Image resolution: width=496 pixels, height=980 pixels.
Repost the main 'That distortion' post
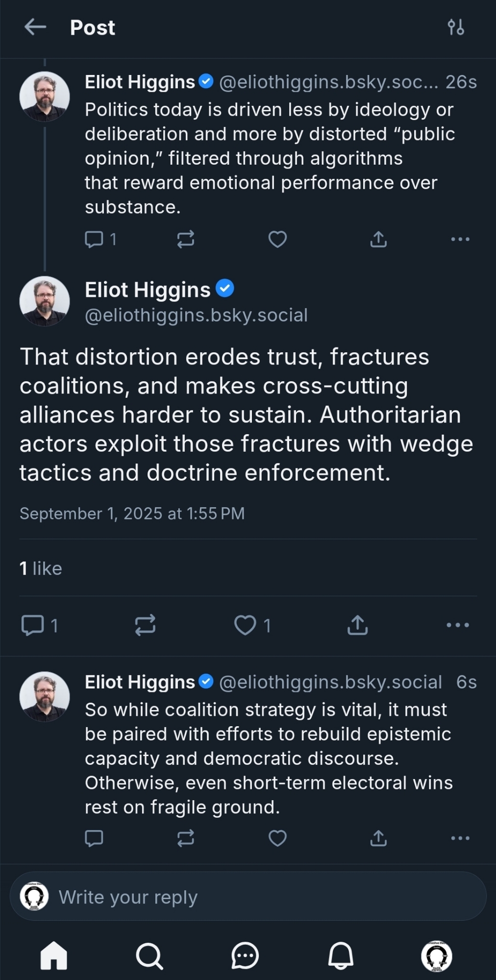tap(145, 625)
